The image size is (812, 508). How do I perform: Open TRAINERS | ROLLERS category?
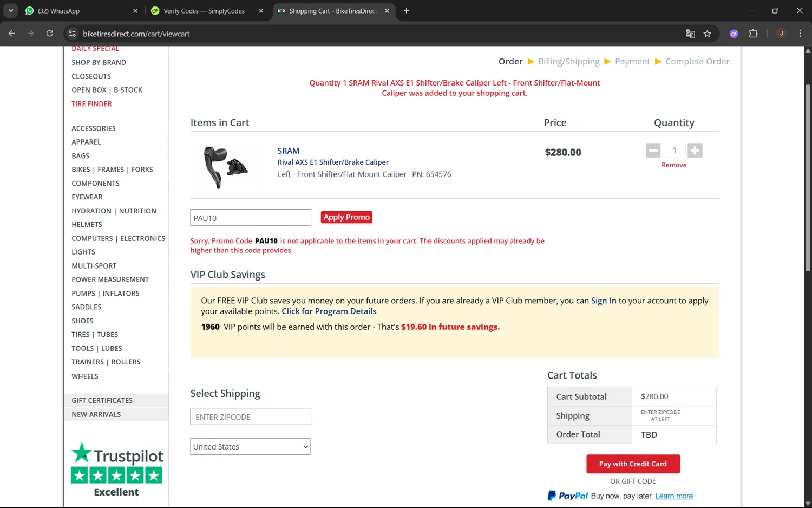pos(106,362)
